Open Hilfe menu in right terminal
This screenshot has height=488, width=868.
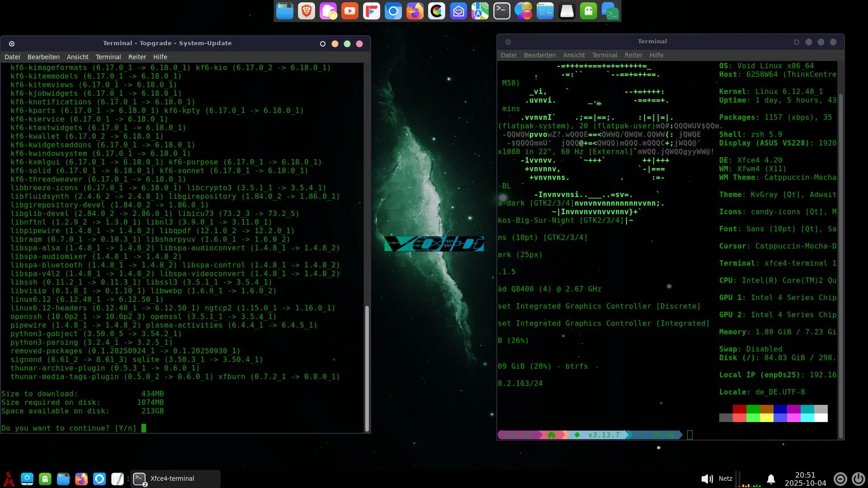(656, 55)
